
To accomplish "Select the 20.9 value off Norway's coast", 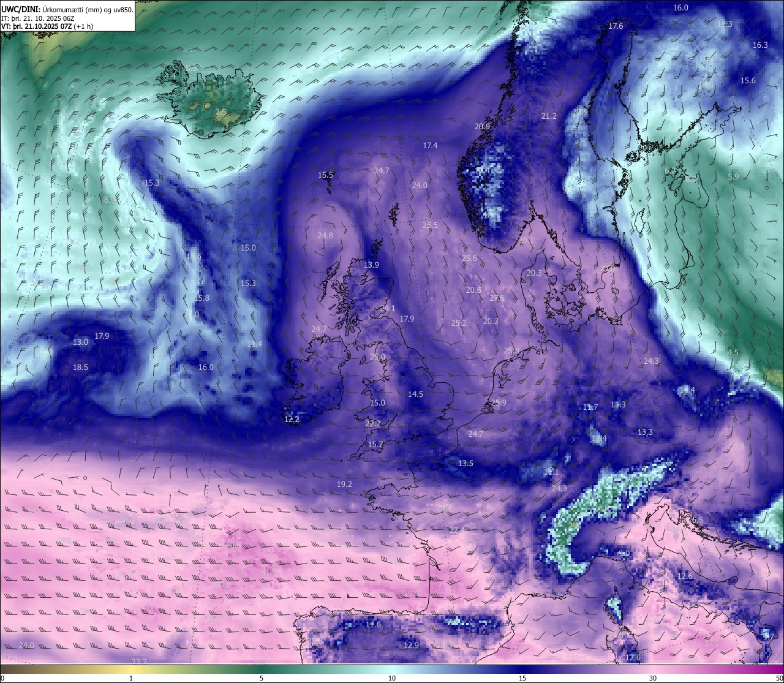I will coord(482,126).
